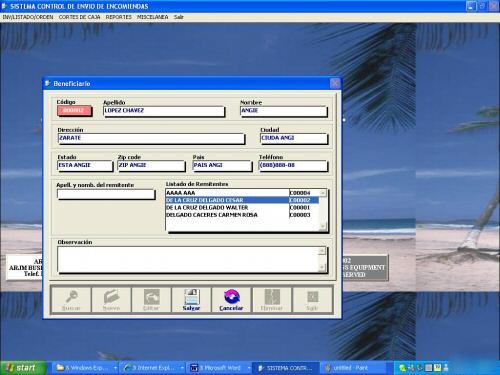Click the Apellido input field
The width and height of the screenshot is (500, 375).
click(164, 111)
